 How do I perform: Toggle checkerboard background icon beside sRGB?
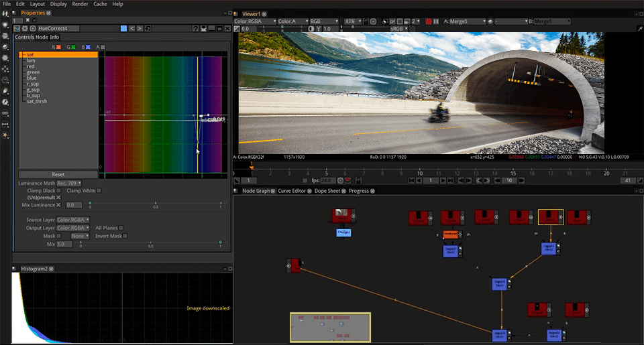(413, 29)
